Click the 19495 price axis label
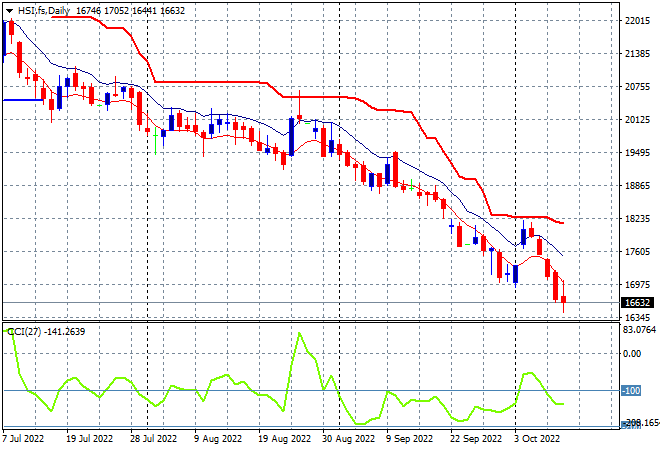660x450 pixels. tap(637, 153)
